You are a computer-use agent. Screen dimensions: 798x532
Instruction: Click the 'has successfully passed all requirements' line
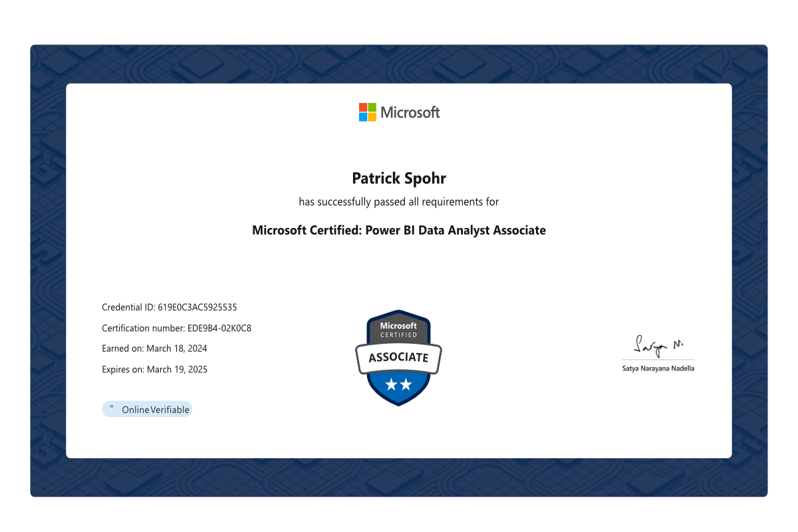398,201
